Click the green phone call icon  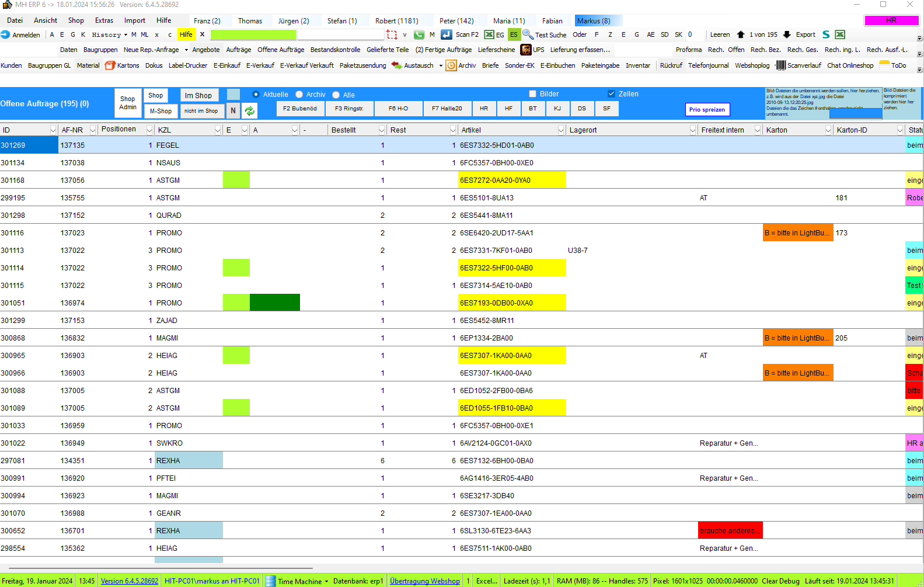419,34
